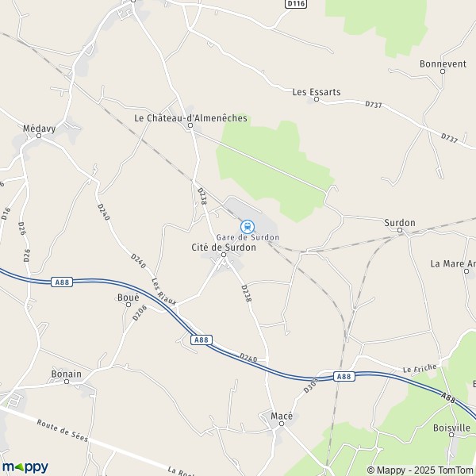Select the Médavy village marker
Viewport: 476px width, 476px height.
coord(39,136)
